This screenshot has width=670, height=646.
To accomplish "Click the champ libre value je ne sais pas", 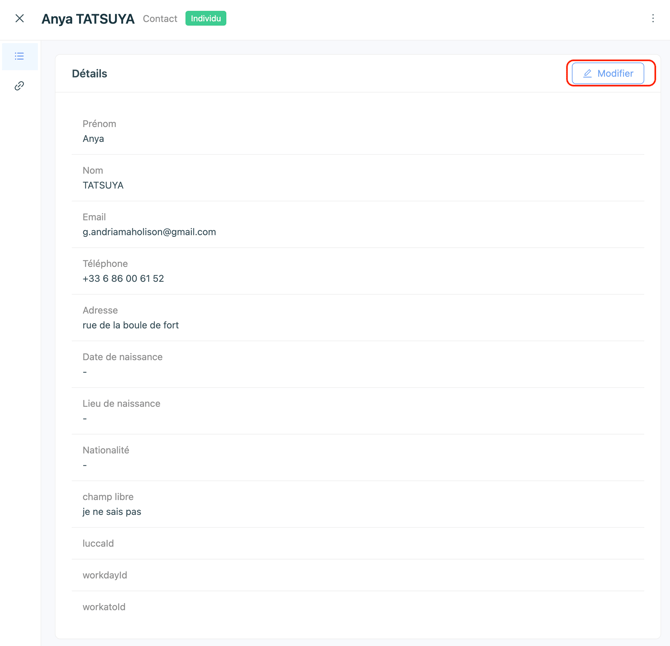I will pyautogui.click(x=112, y=512).
